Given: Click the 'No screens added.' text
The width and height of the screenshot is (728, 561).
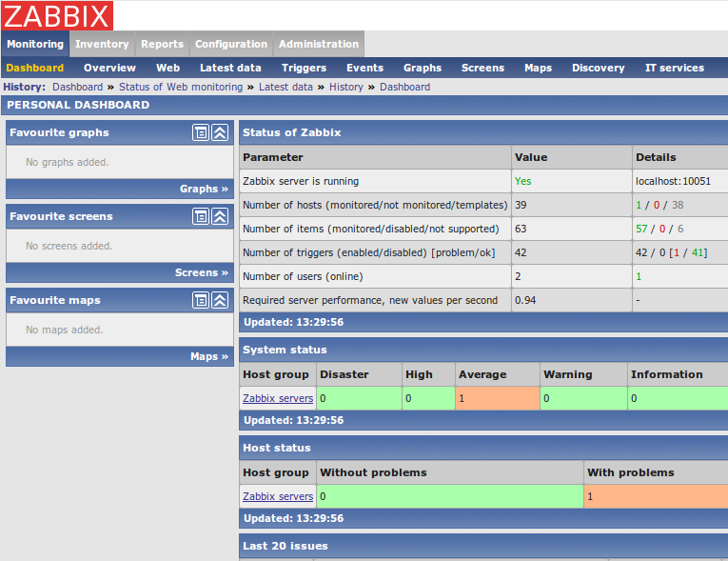Looking at the screenshot, I should coord(69,246).
